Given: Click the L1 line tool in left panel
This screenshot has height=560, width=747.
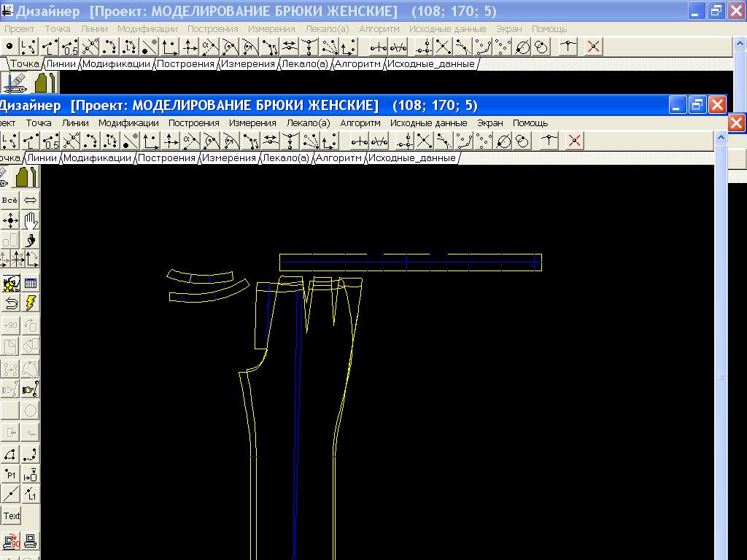Looking at the screenshot, I should pos(30,494).
